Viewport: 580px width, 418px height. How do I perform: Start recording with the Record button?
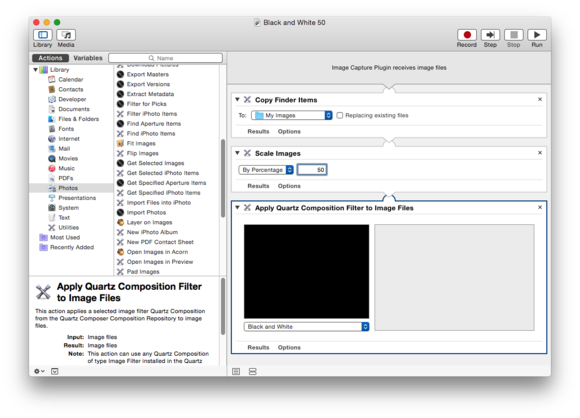[x=467, y=35]
